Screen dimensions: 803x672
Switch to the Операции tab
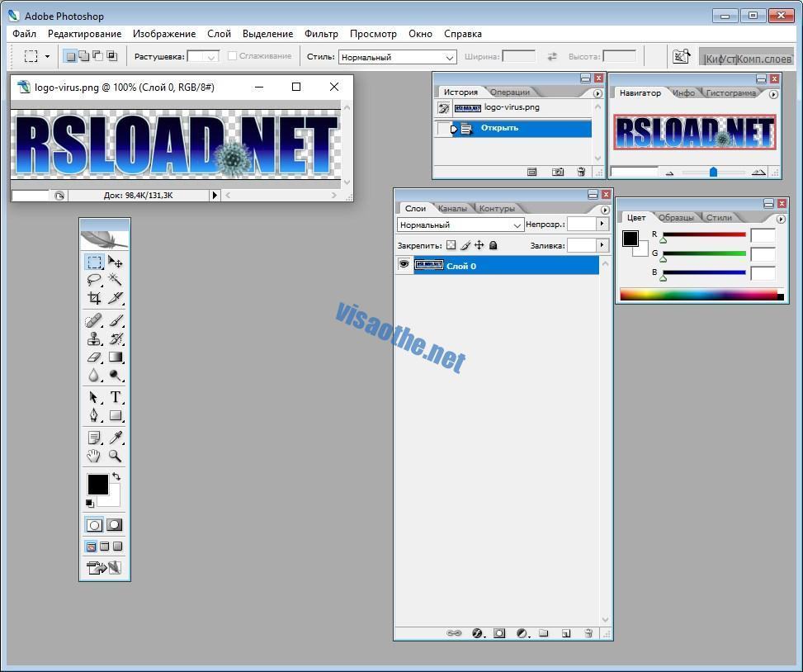tap(509, 92)
